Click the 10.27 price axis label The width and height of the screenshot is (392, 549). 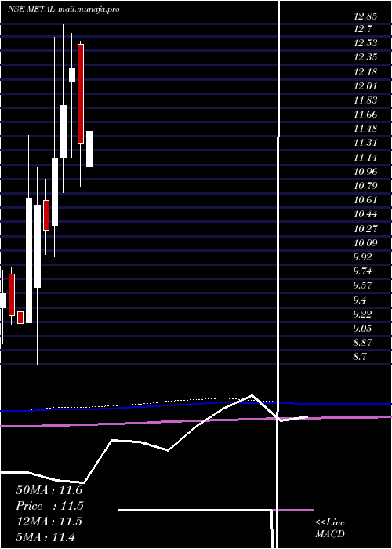tap(365, 228)
